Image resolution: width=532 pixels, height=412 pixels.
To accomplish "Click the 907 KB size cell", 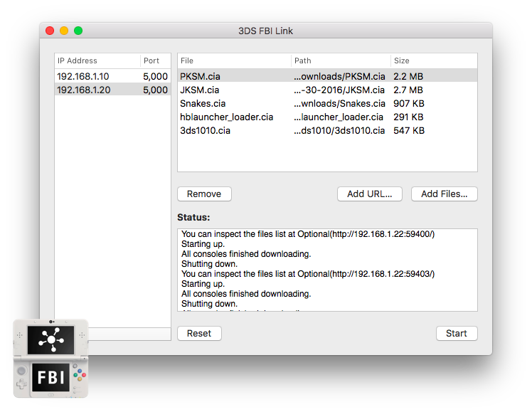I will pos(409,103).
